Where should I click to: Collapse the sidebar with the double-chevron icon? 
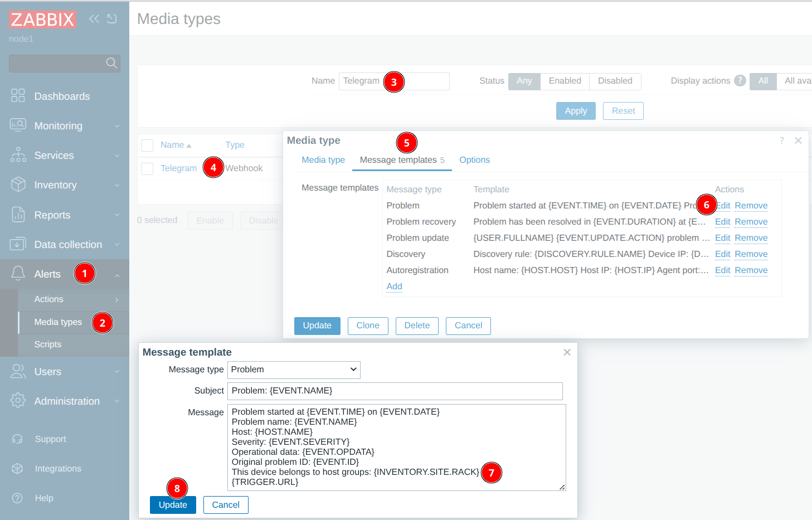[x=93, y=18]
